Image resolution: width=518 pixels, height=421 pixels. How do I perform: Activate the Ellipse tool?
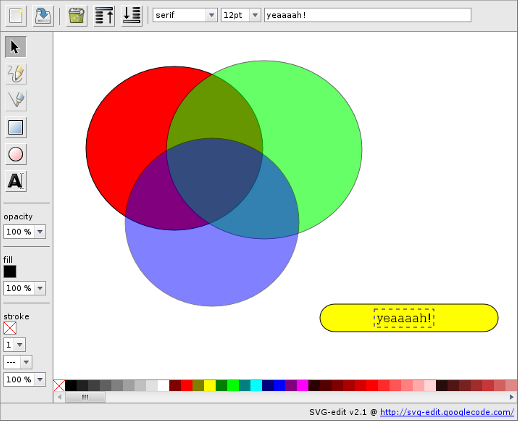[x=16, y=154]
